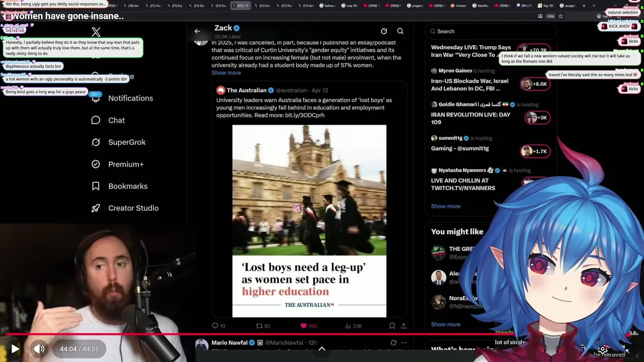
Task: Click the SuperGrok icon
Action: (96, 142)
